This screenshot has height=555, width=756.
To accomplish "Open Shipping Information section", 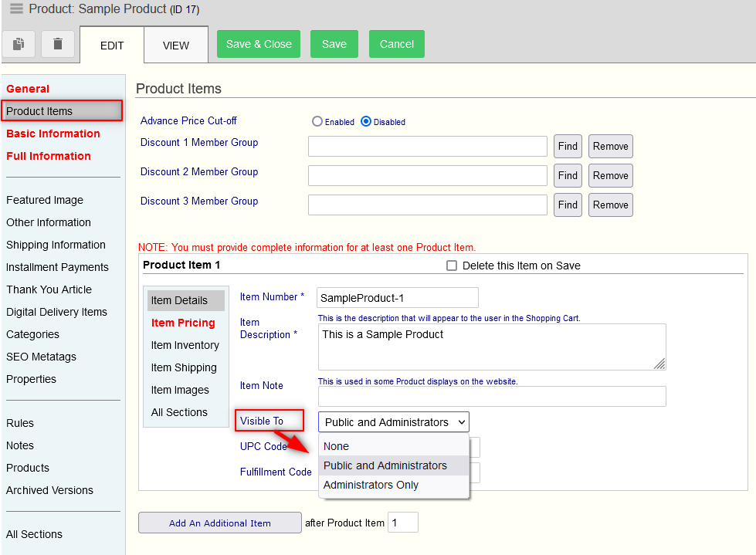I will [x=56, y=245].
